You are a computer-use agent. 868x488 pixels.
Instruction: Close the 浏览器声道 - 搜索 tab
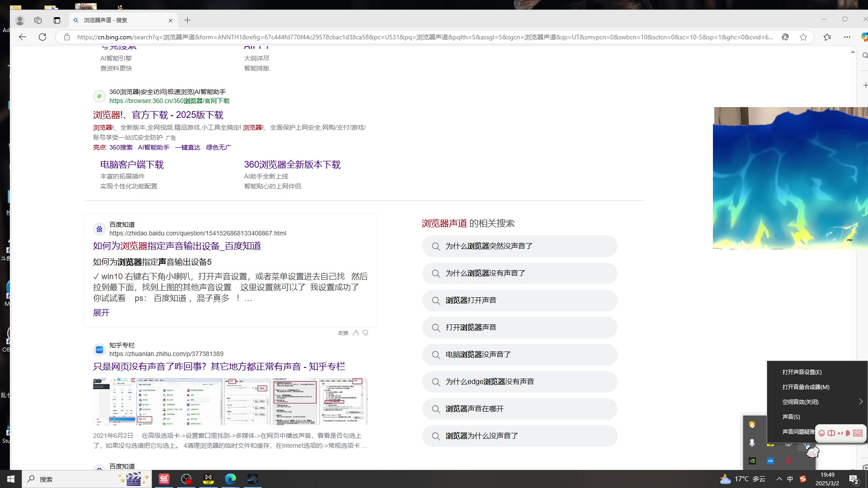170,20
